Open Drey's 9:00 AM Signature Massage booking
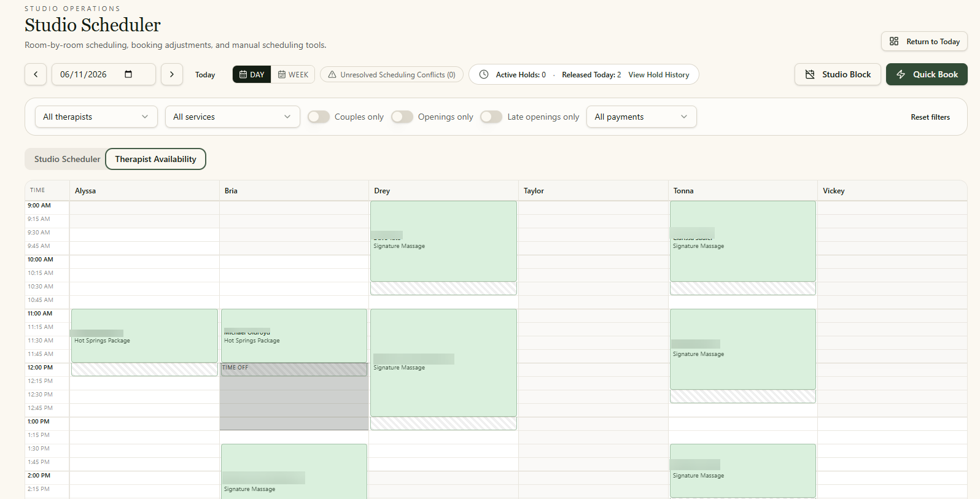The image size is (980, 499). click(x=443, y=241)
